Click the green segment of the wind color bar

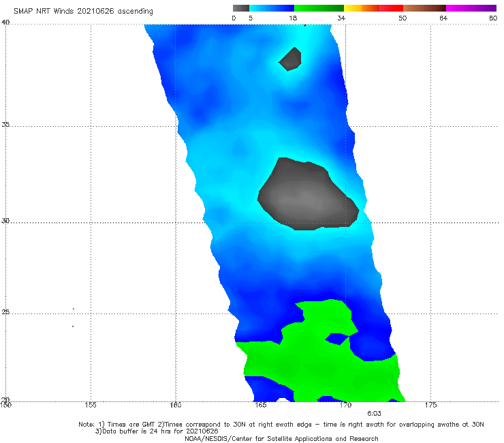pos(319,8)
